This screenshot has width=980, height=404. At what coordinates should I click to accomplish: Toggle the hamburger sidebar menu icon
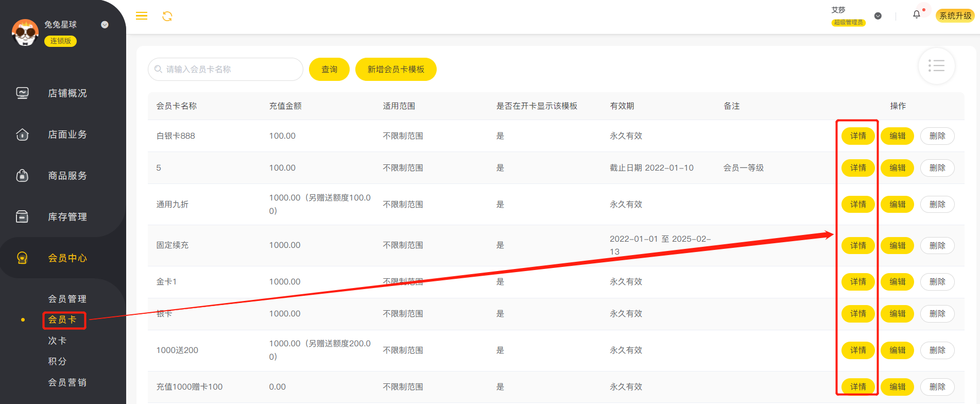tap(142, 16)
